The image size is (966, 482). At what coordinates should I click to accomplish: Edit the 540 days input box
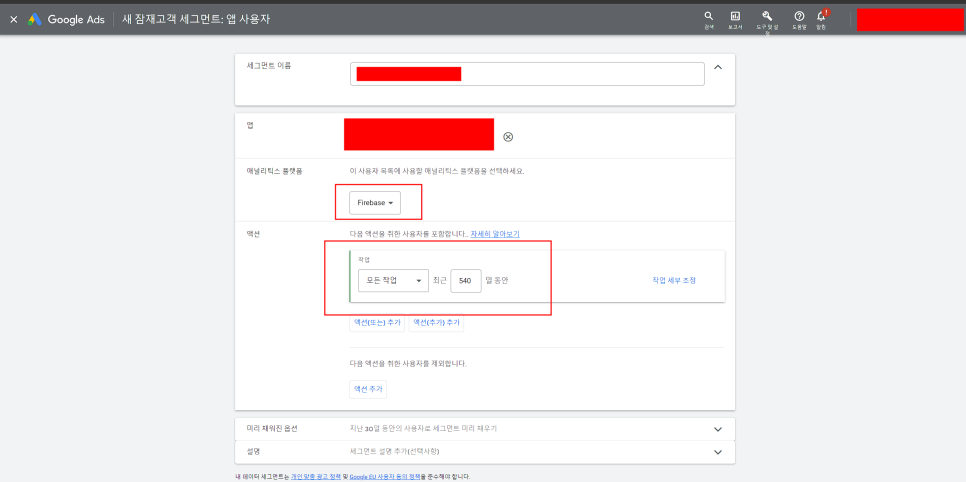pyautogui.click(x=466, y=280)
